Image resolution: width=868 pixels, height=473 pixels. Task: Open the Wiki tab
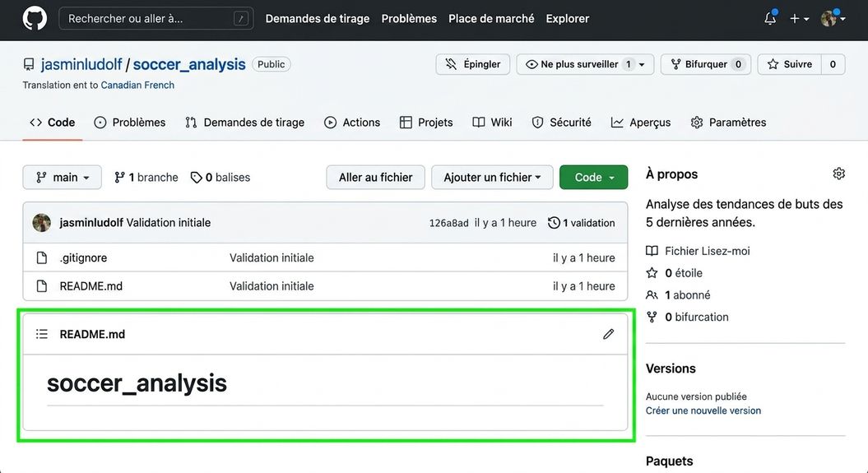coord(492,123)
